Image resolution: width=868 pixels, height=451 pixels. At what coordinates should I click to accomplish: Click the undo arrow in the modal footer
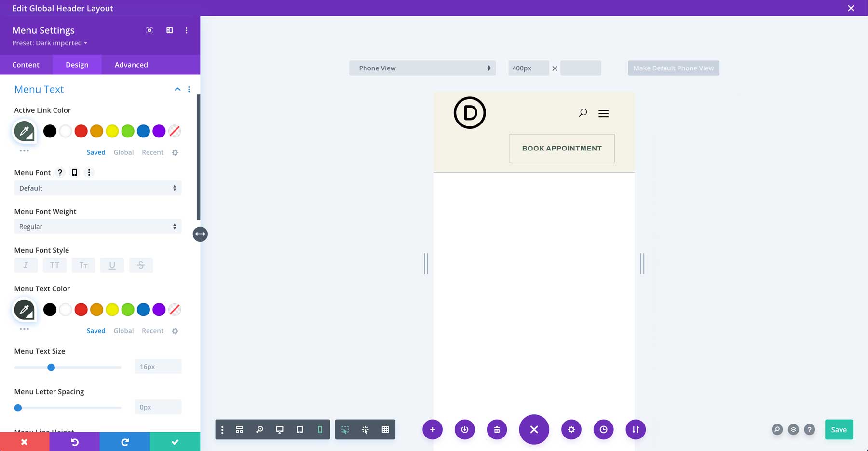click(75, 441)
